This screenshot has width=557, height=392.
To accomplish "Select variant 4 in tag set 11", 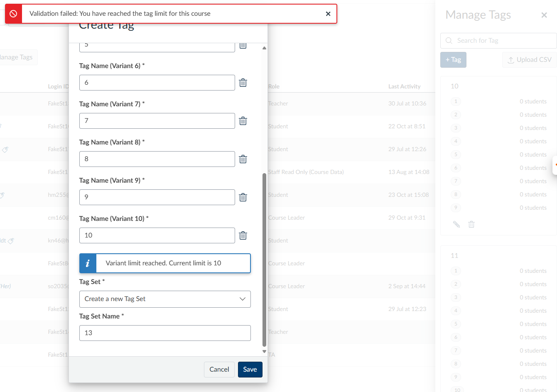I will (456, 311).
